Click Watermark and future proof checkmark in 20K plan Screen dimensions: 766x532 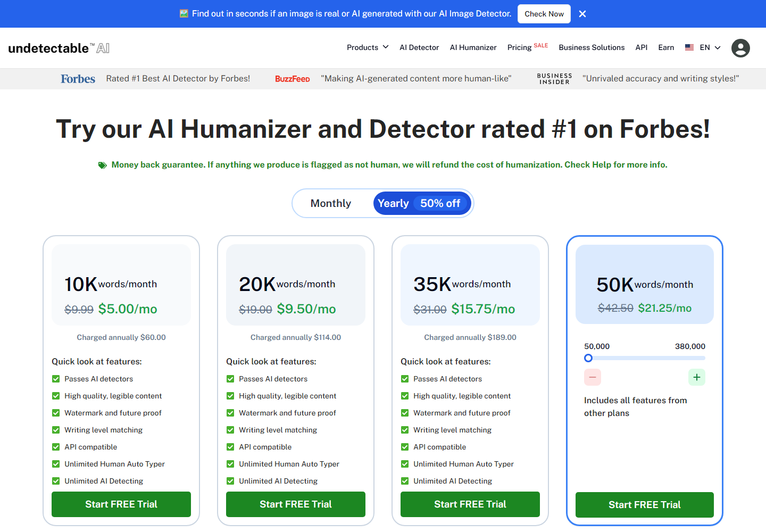(230, 413)
